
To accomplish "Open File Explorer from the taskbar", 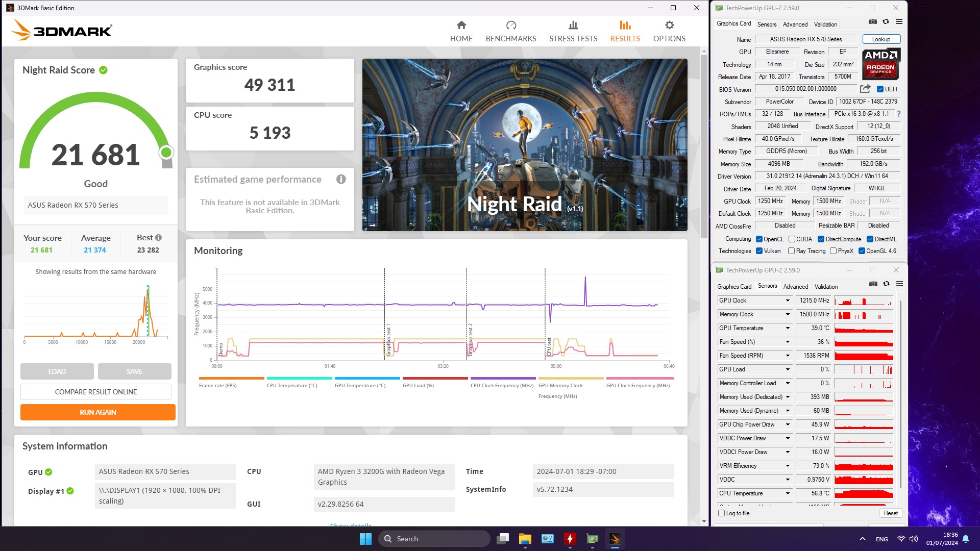I will click(x=525, y=539).
